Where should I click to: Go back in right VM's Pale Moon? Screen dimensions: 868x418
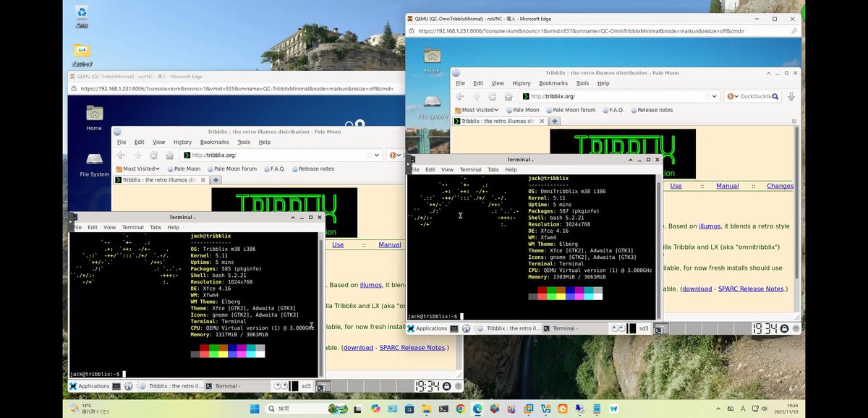pyautogui.click(x=460, y=96)
